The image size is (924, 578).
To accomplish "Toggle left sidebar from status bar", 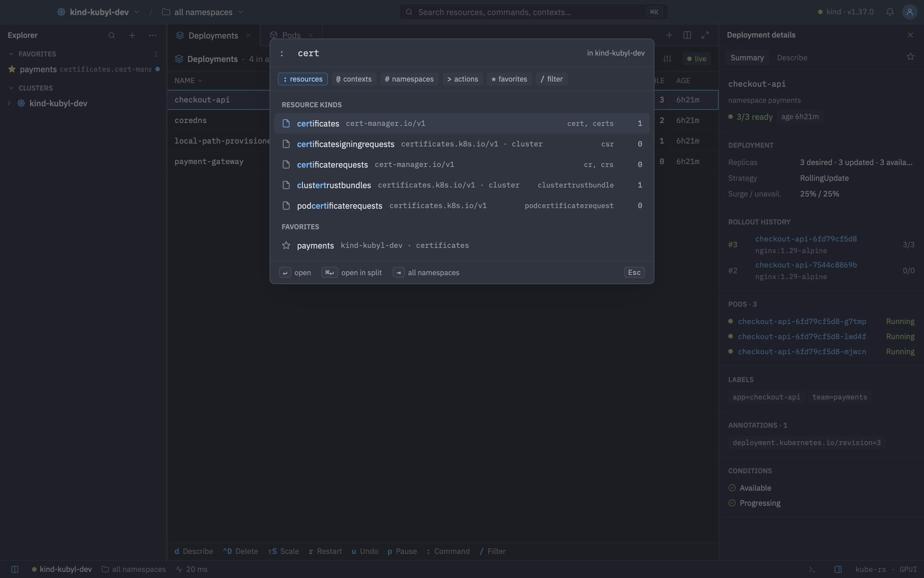I will click(x=15, y=569).
